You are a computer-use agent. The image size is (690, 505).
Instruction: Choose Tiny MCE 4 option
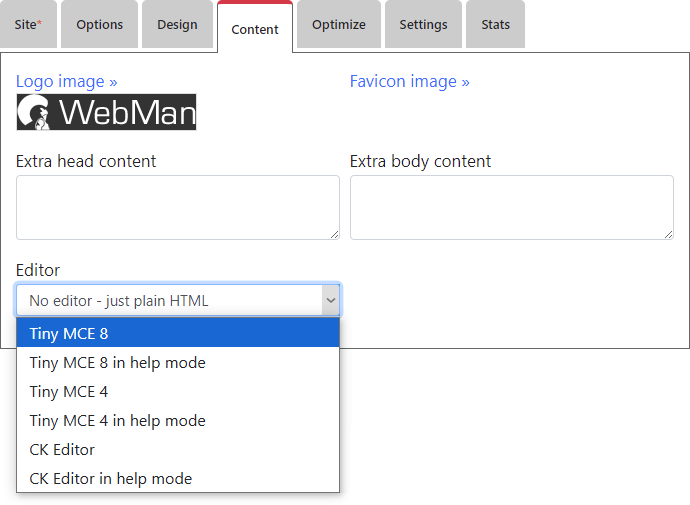178,392
